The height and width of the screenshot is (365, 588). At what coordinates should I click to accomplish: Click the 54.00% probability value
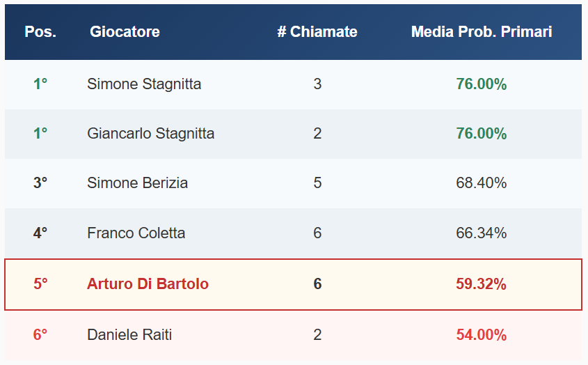482,335
